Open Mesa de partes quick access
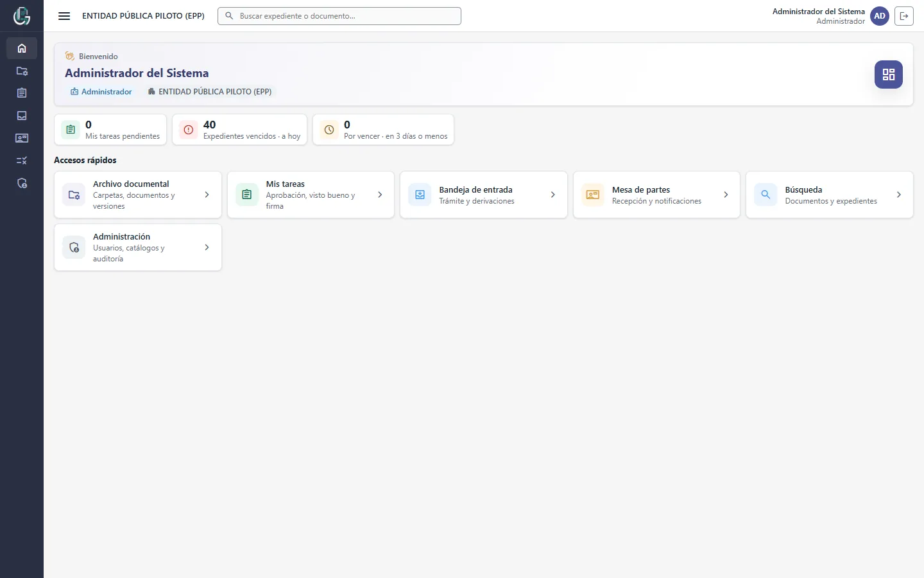This screenshot has width=924, height=578. 656,195
